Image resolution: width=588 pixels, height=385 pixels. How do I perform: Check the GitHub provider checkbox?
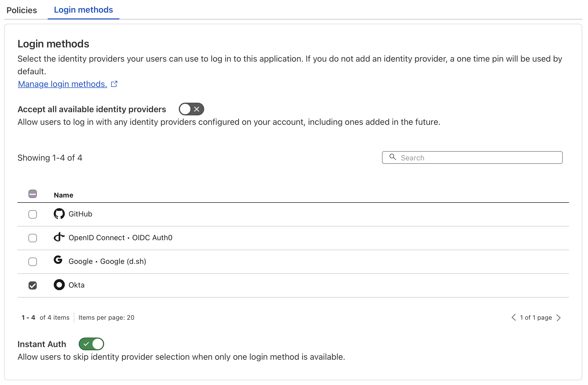(32, 214)
